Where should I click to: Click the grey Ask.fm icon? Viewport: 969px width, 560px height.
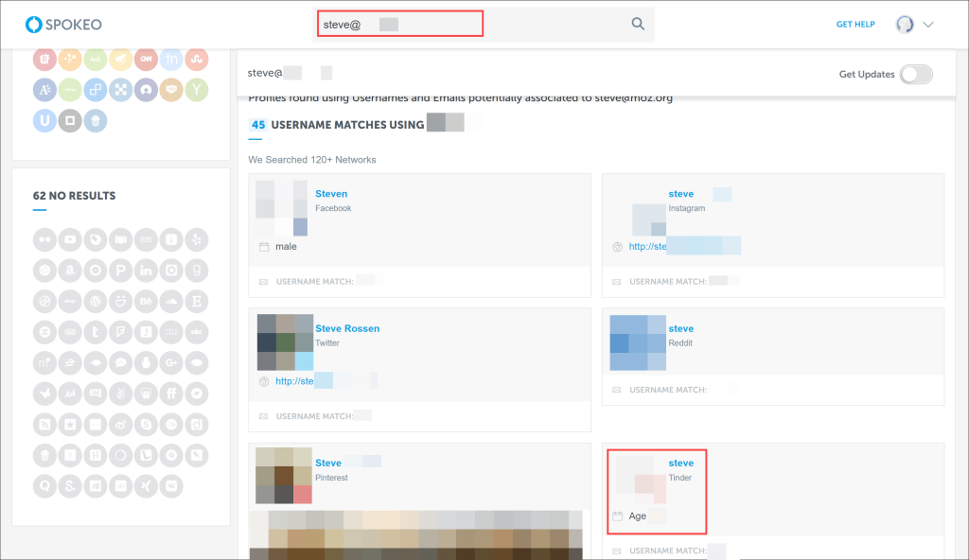point(70,394)
